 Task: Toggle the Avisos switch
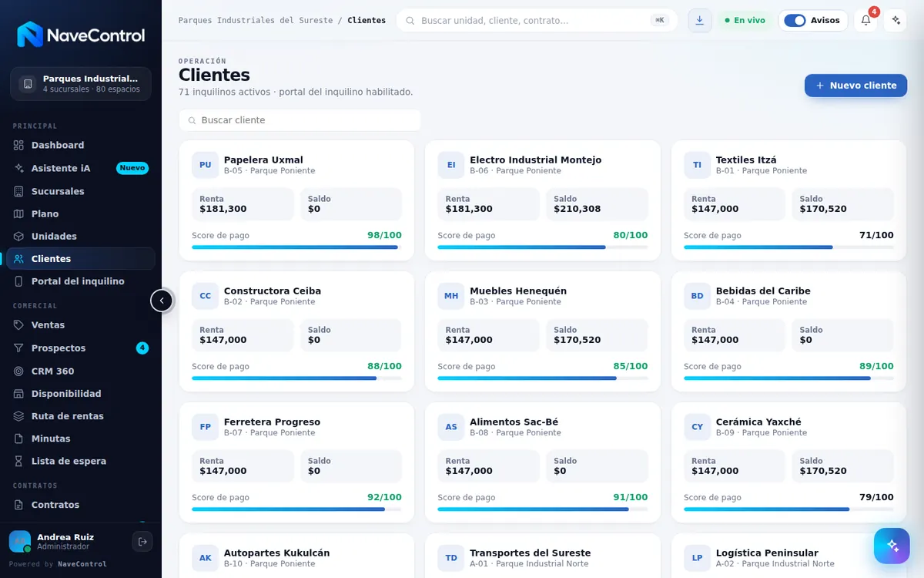point(795,21)
